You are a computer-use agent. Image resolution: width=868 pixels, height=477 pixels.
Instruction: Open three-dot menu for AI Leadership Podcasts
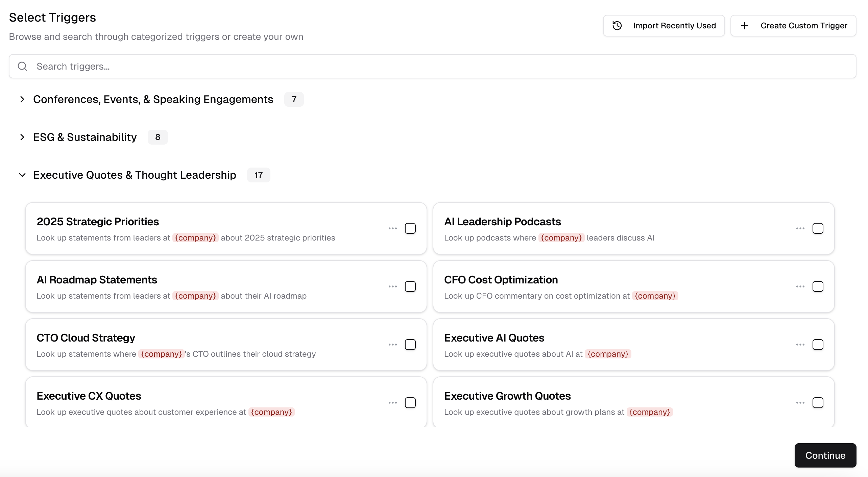pyautogui.click(x=800, y=228)
